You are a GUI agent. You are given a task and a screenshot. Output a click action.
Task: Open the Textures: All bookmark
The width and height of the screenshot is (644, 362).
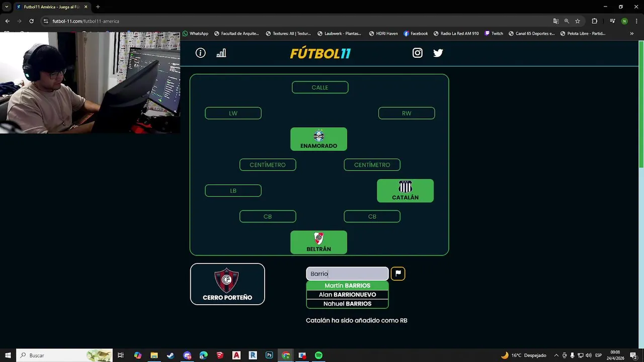[x=288, y=34]
